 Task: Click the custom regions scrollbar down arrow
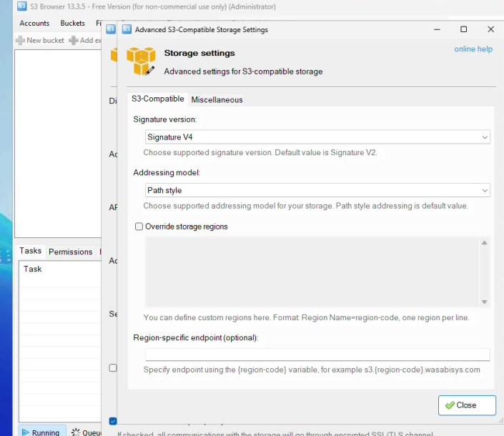(x=485, y=302)
